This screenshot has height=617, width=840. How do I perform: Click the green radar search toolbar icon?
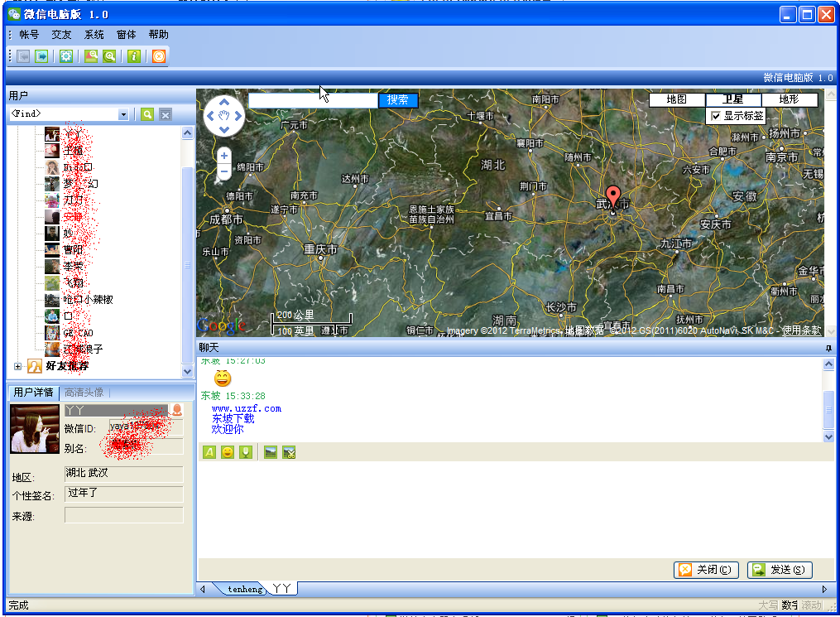click(109, 56)
